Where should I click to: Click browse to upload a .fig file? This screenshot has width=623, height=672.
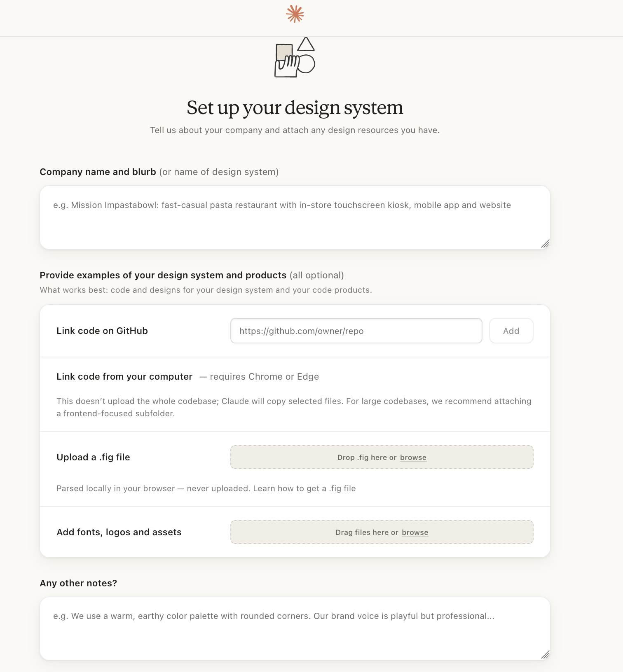pyautogui.click(x=413, y=457)
